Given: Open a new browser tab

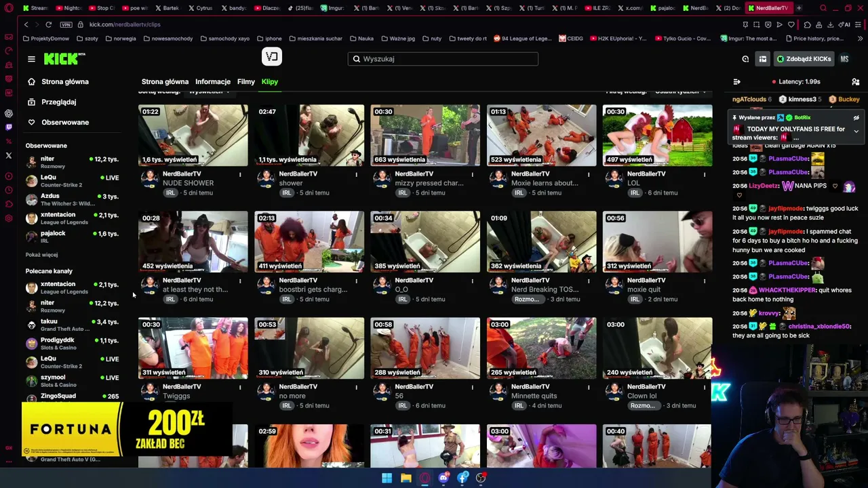Looking at the screenshot, I should coord(799,8).
